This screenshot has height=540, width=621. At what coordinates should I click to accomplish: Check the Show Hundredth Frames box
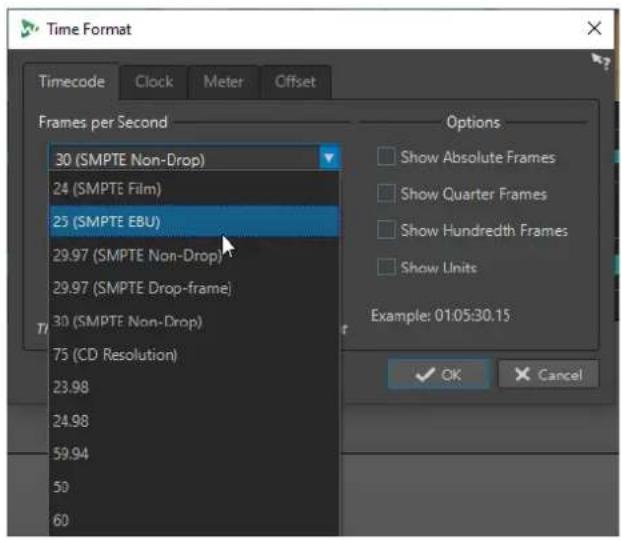coord(386,230)
